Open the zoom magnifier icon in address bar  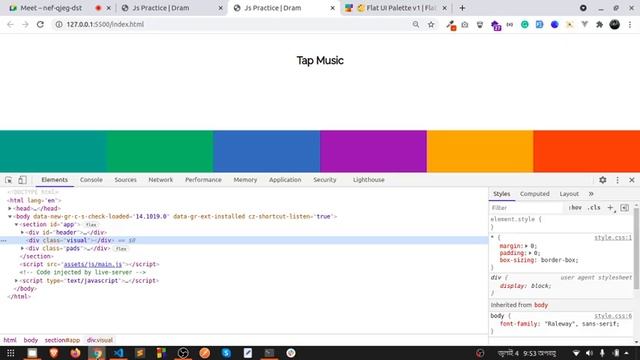point(416,24)
